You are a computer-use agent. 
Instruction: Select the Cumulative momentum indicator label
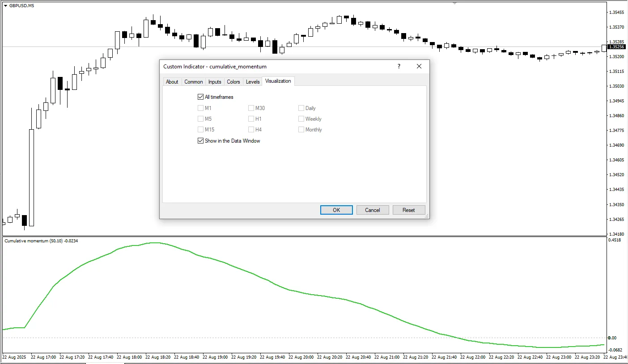click(x=40, y=241)
